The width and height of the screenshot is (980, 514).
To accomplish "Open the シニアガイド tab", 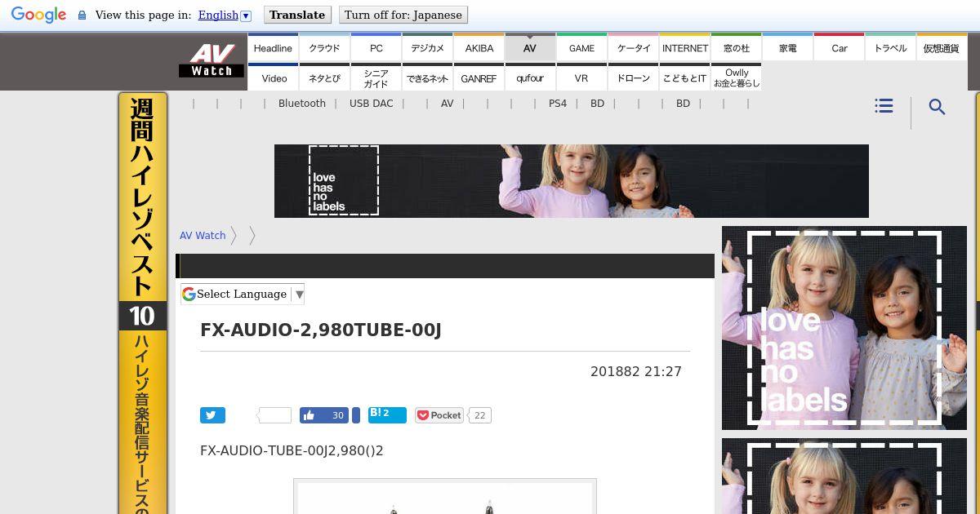I will click(376, 78).
